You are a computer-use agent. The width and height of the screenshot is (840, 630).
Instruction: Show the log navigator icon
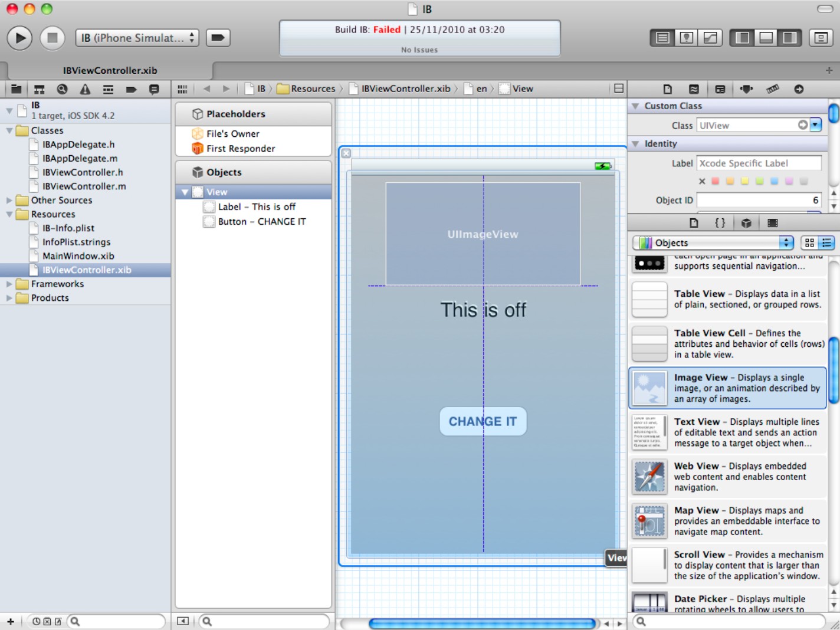(154, 89)
